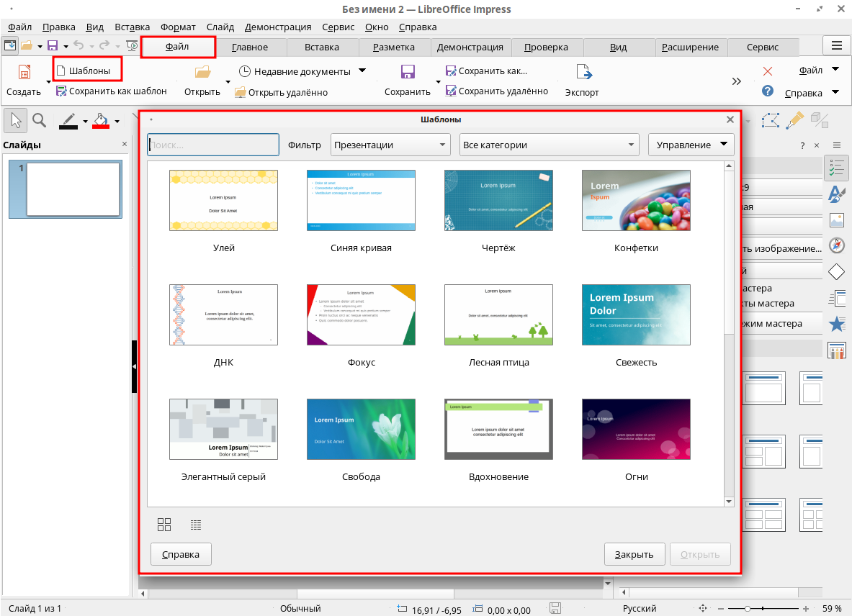This screenshot has height=616, width=852.
Task: Open the Все категории dropdown
Action: coord(549,145)
